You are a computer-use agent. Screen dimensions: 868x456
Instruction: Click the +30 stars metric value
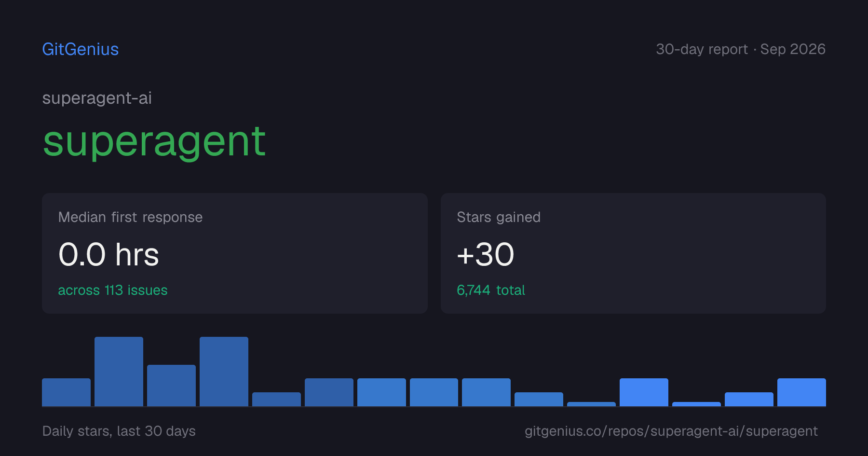click(486, 254)
